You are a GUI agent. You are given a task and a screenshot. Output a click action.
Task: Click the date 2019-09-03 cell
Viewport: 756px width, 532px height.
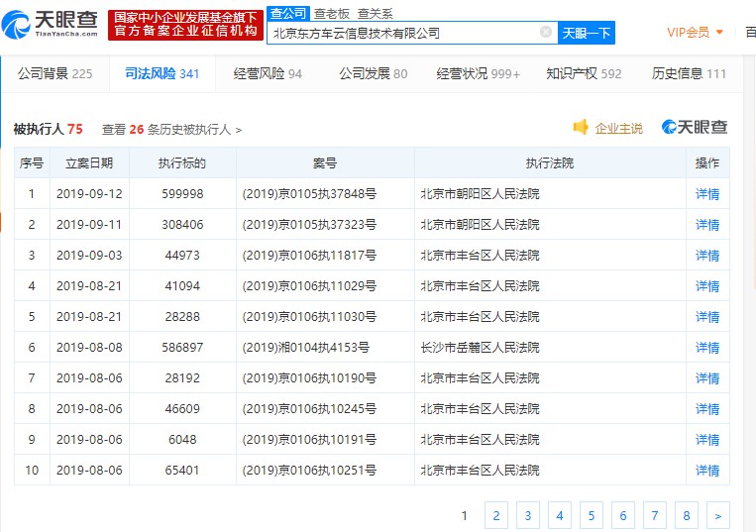pos(89,256)
